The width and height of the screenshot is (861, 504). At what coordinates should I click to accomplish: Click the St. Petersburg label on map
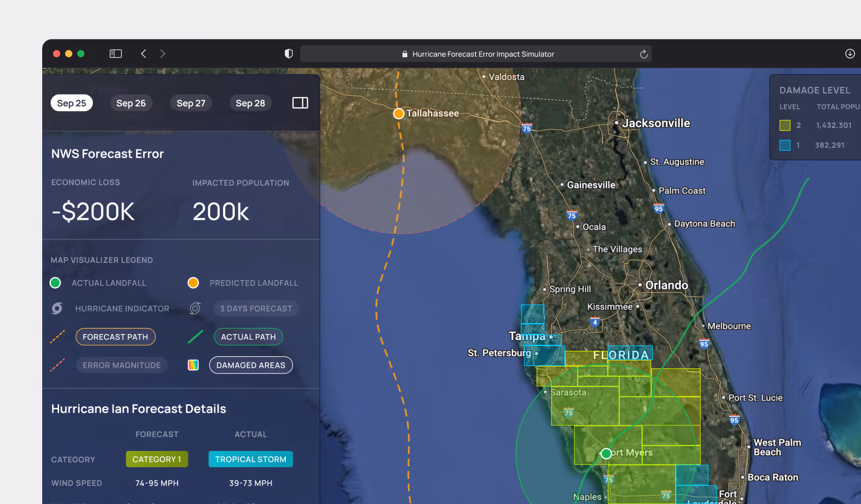[x=499, y=353]
